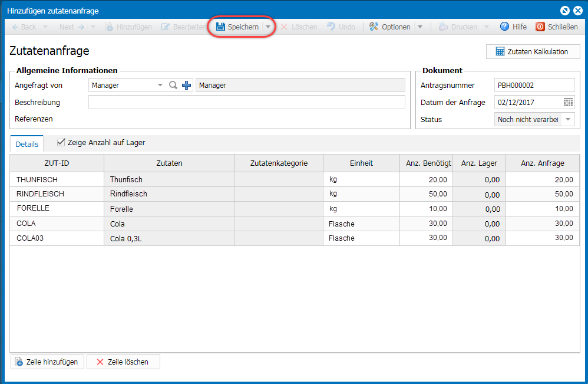Click the Back toolbar button
The width and height of the screenshot is (588, 384).
[x=24, y=27]
